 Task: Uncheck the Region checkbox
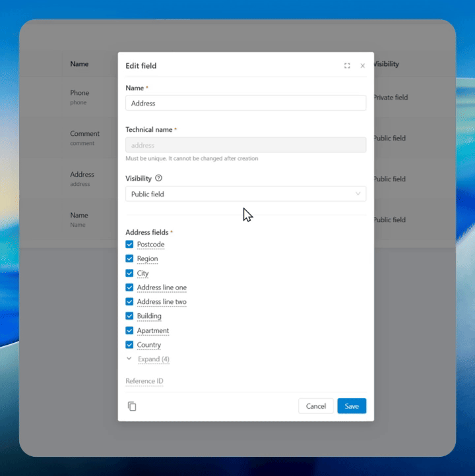(x=129, y=258)
